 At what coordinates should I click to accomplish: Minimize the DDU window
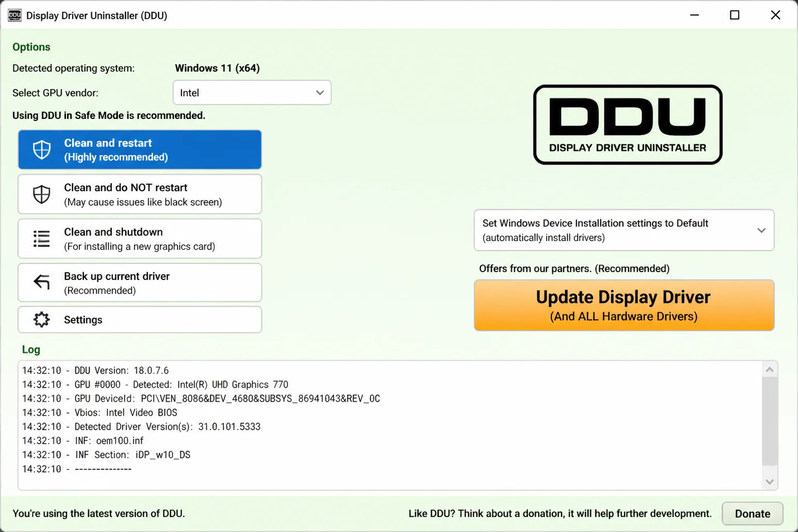coord(694,15)
